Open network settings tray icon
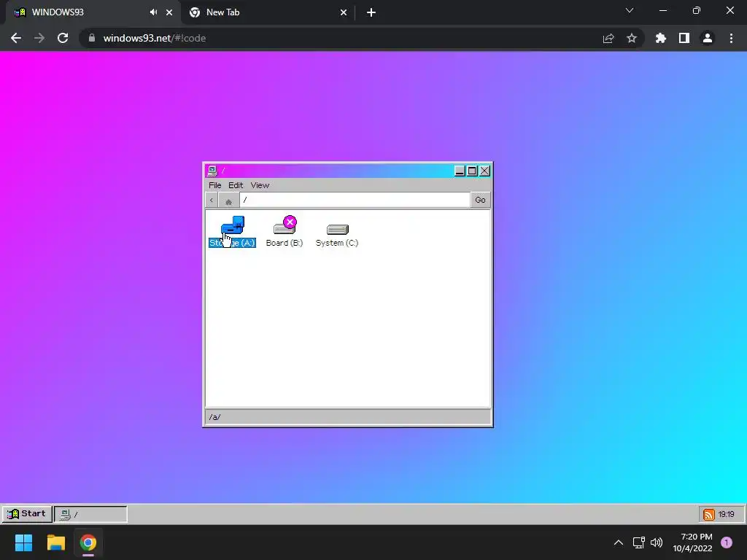This screenshot has width=747, height=560. [638, 542]
